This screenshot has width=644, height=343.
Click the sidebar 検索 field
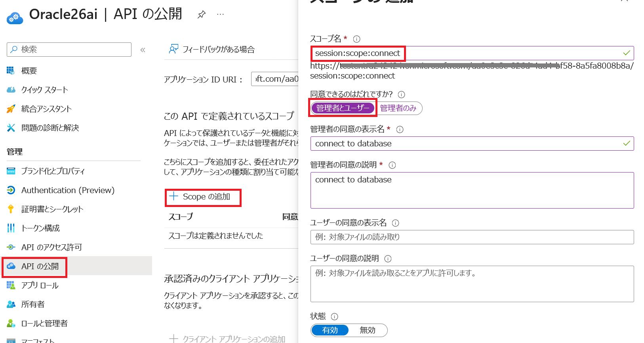(x=69, y=50)
